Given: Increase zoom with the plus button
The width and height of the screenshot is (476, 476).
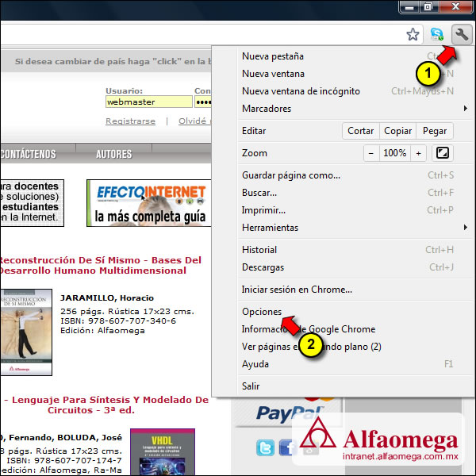Looking at the screenshot, I should pos(418,153).
